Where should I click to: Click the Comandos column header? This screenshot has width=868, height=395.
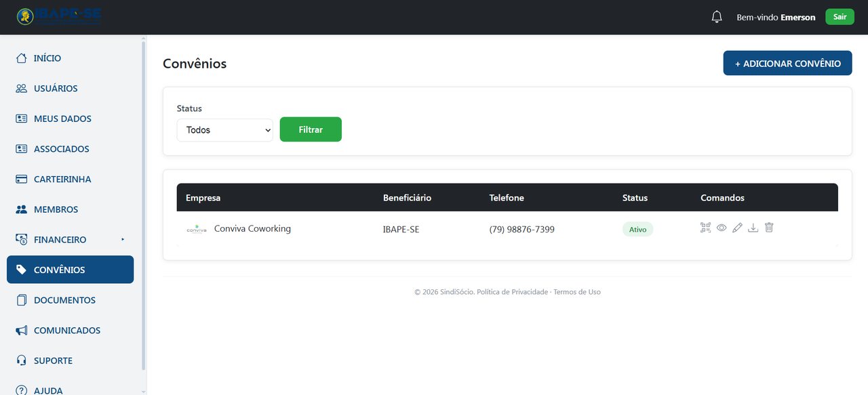click(722, 198)
